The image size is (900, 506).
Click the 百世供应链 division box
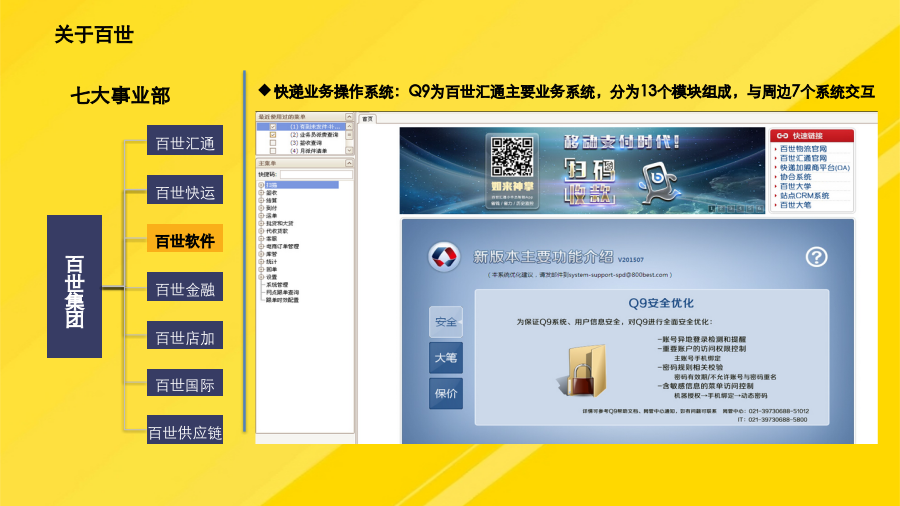pos(185,430)
